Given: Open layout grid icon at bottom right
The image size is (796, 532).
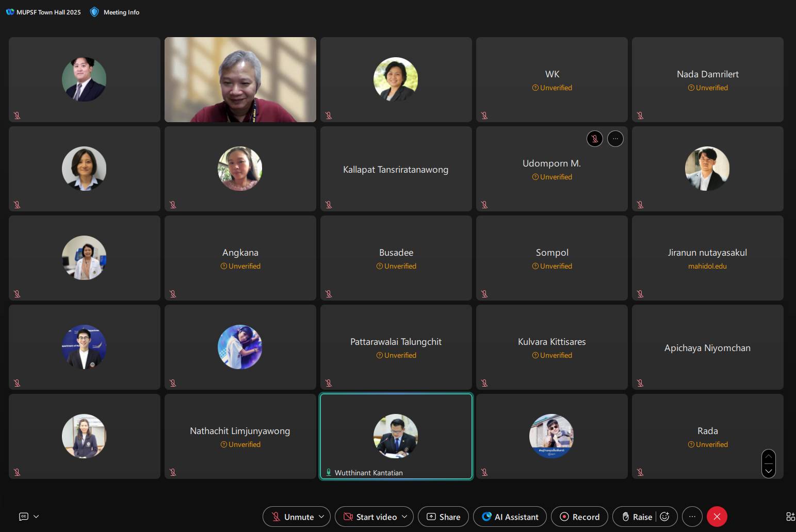Looking at the screenshot, I should pos(790,517).
